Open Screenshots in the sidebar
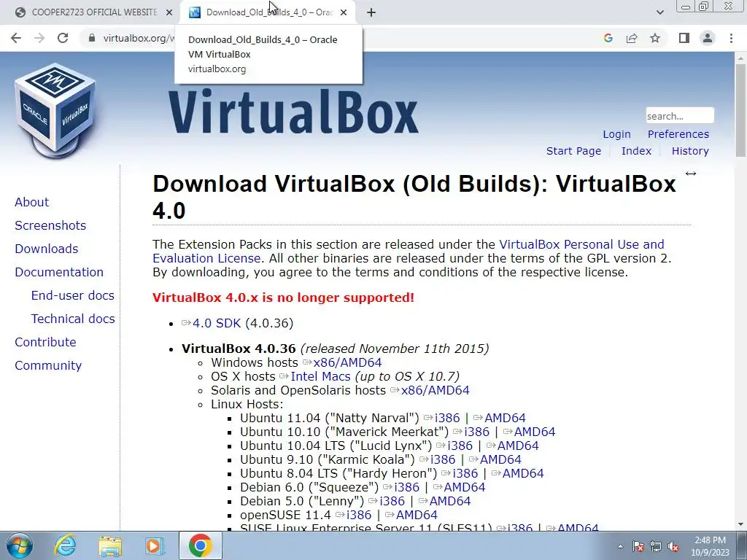This screenshot has width=747, height=560. point(50,225)
